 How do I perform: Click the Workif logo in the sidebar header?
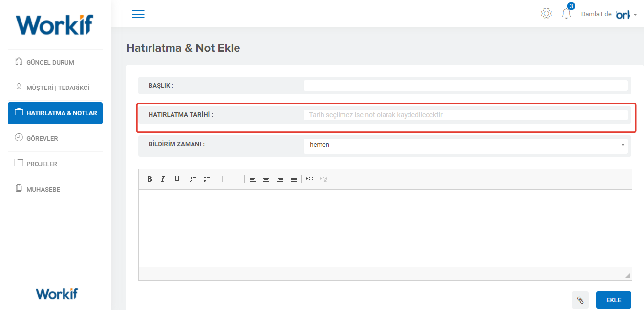click(x=54, y=24)
